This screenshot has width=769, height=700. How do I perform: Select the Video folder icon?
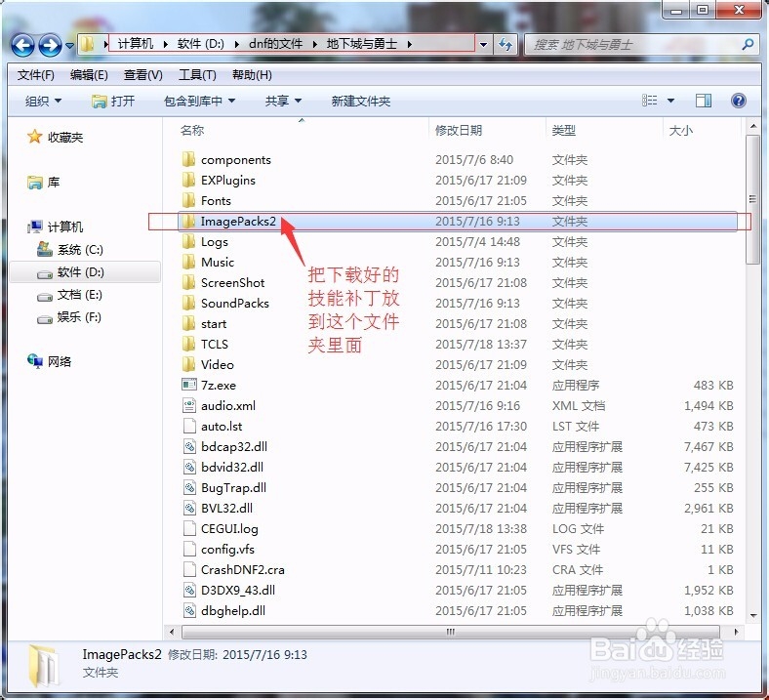click(188, 364)
